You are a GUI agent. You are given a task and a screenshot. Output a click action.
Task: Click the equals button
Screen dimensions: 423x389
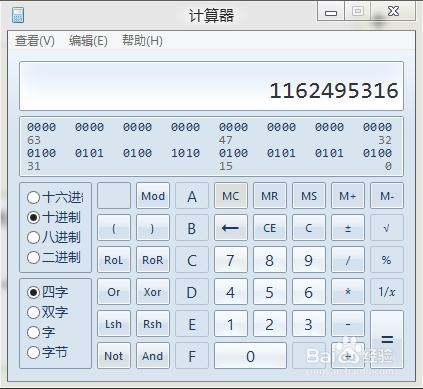387,340
